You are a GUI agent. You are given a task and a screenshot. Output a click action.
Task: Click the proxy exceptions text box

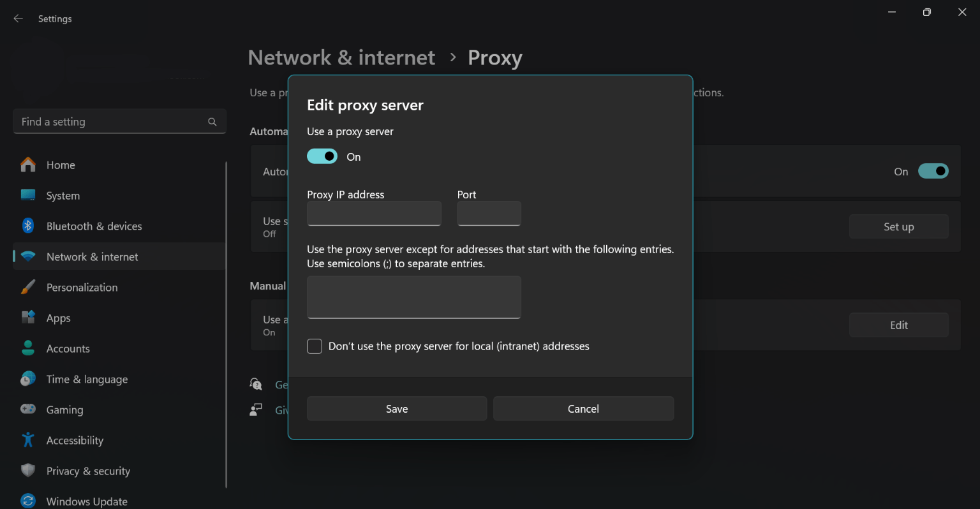(414, 297)
